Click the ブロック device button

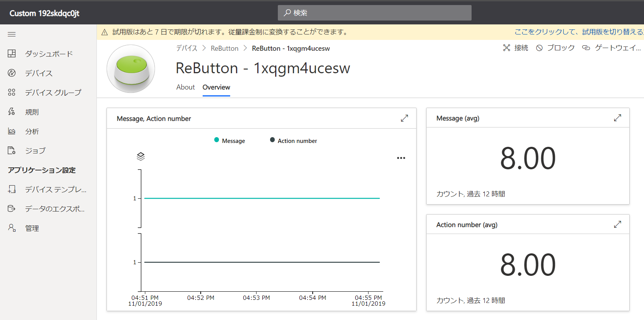click(x=555, y=48)
